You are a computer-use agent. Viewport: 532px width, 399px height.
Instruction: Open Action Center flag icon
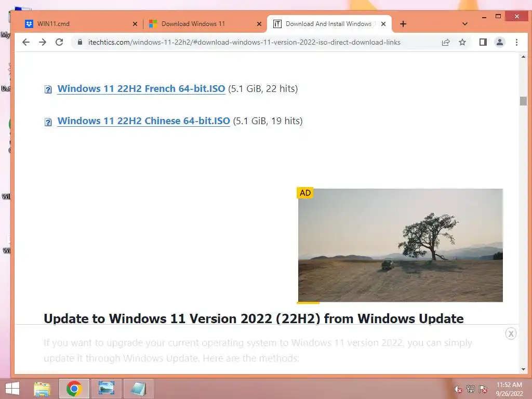(483, 389)
